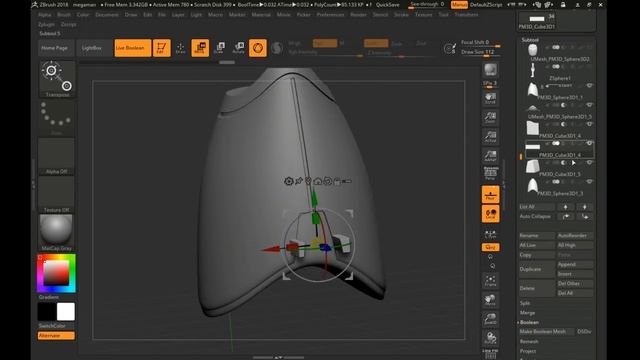640x360 pixels.
Task: Click the Zoom view icon
Action: pos(490,117)
